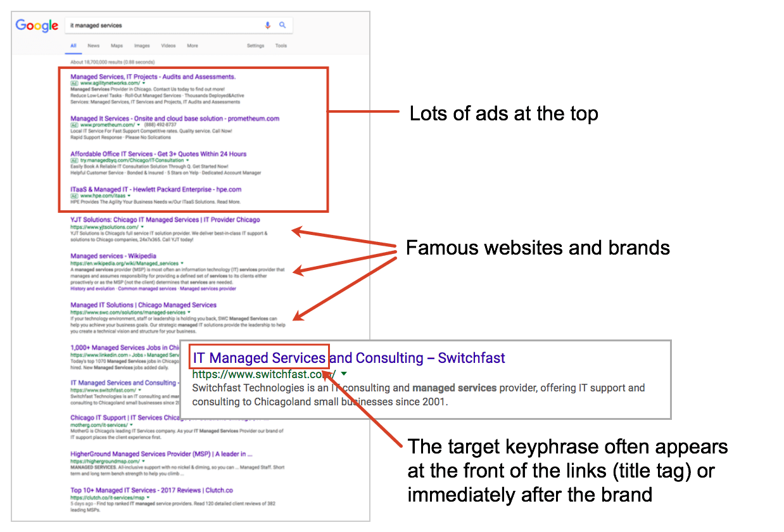Expand the arrow beside www.yjtsolutions.com URL
784x532 pixels.
click(x=142, y=227)
